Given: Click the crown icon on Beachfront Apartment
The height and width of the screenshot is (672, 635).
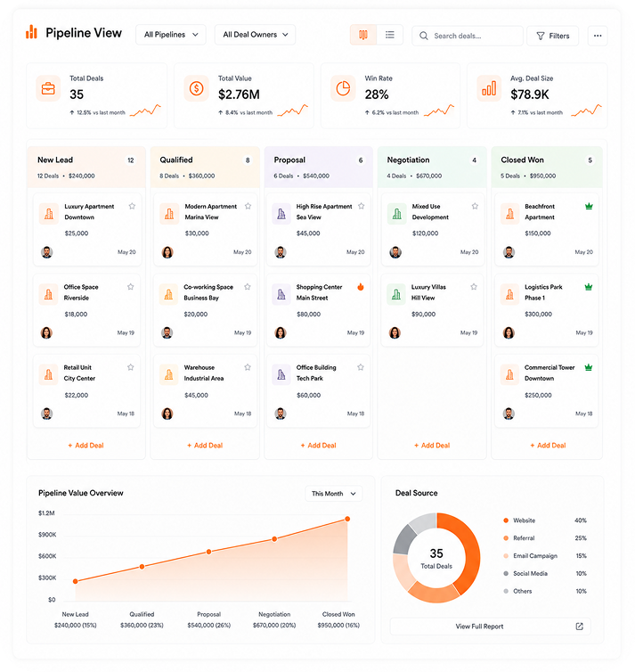Looking at the screenshot, I should pyautogui.click(x=589, y=206).
